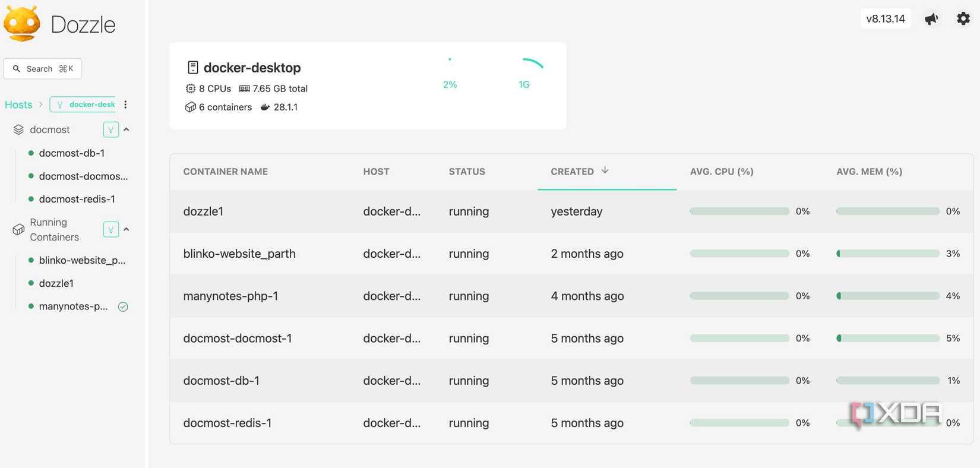
Task: Open docmost-redis-1 table row
Action: (x=571, y=423)
